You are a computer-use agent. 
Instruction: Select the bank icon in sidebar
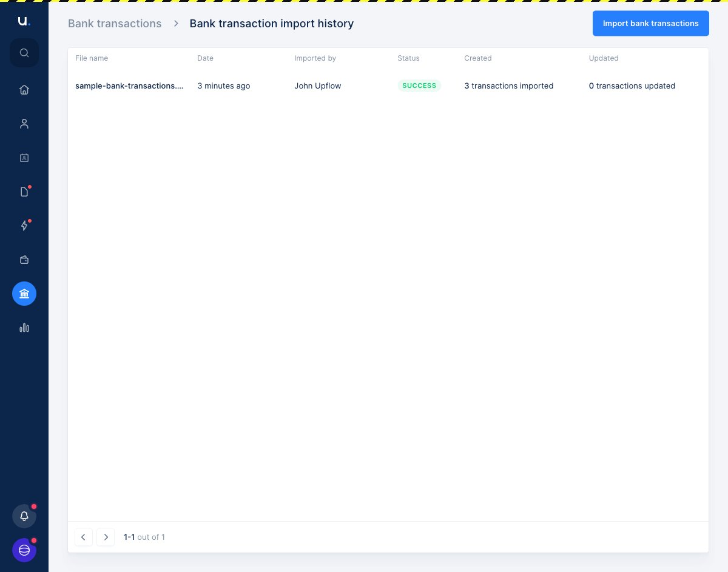click(x=24, y=294)
